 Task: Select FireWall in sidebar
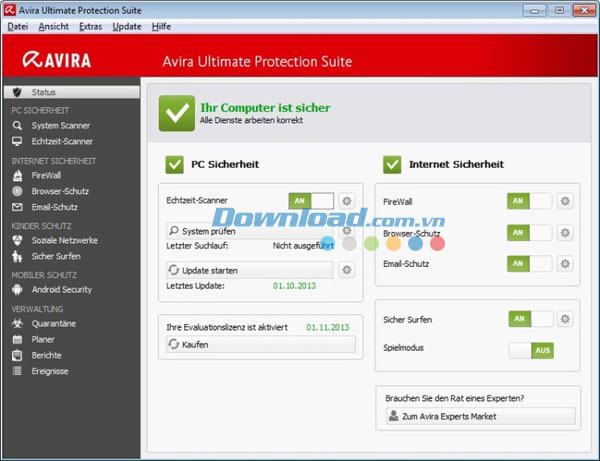click(x=46, y=175)
